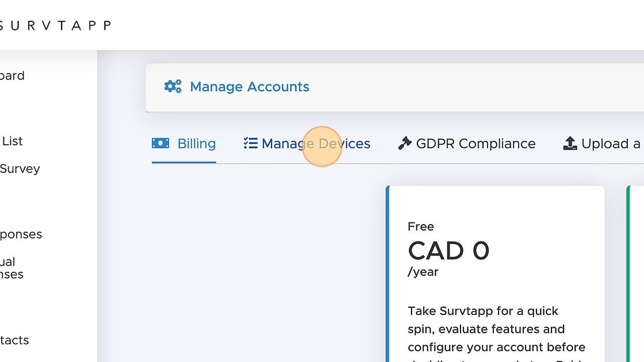
Task: Open the List item in the sidebar
Action: tap(12, 141)
